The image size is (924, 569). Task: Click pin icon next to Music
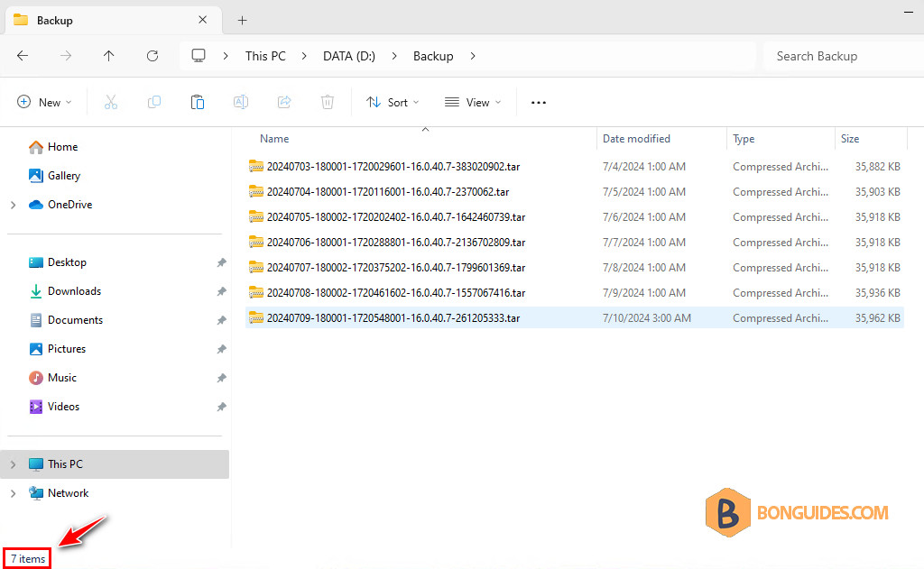point(222,378)
